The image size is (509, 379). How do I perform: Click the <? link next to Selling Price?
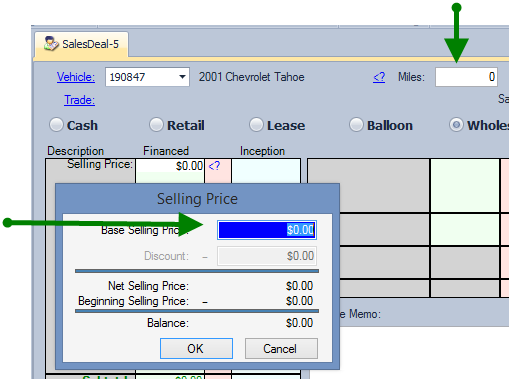coord(214,165)
